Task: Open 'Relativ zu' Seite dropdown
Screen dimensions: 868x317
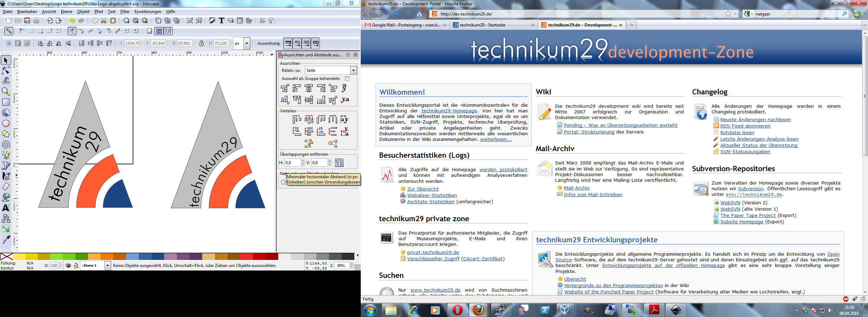Action: click(x=353, y=70)
